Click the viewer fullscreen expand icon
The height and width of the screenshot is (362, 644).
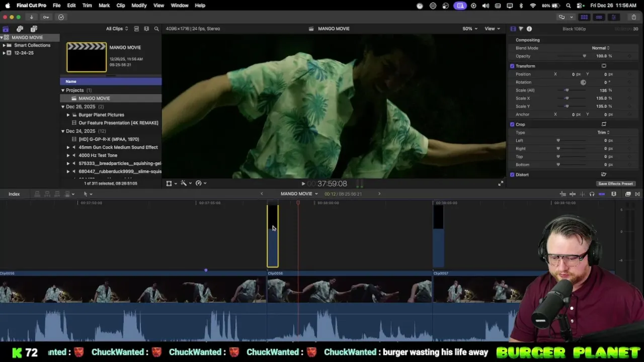click(500, 184)
